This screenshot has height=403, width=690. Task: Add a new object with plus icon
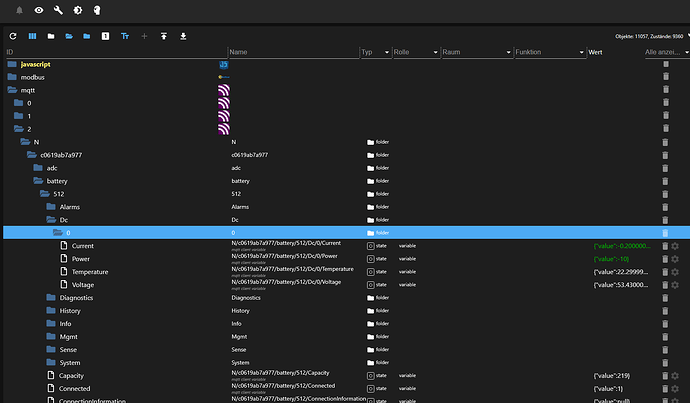pos(144,36)
